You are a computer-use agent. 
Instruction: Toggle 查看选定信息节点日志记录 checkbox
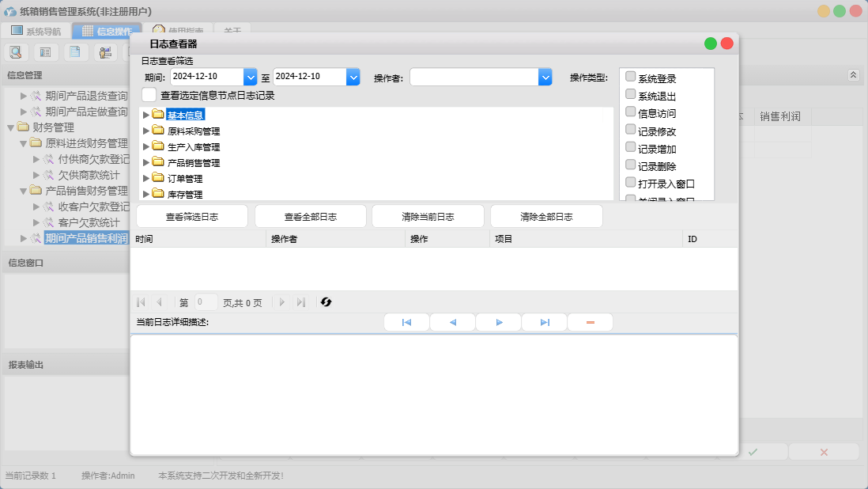coord(149,95)
